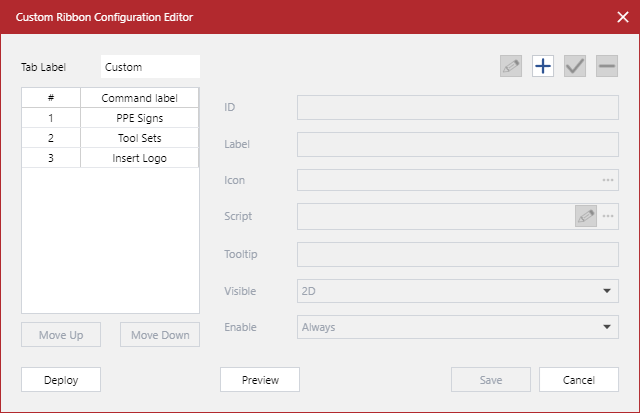Viewport: 640px width, 413px height.
Task: Browse for script file using ellipsis
Action: pos(607,216)
